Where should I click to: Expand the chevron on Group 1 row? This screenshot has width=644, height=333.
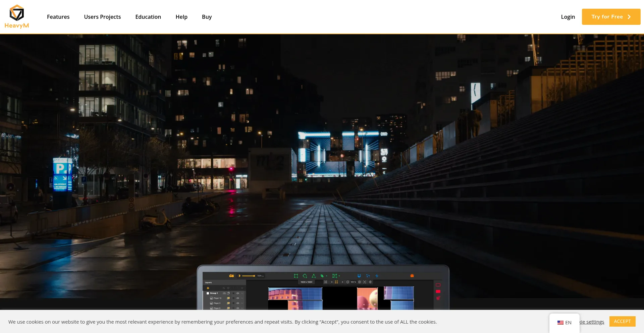tap(242, 293)
